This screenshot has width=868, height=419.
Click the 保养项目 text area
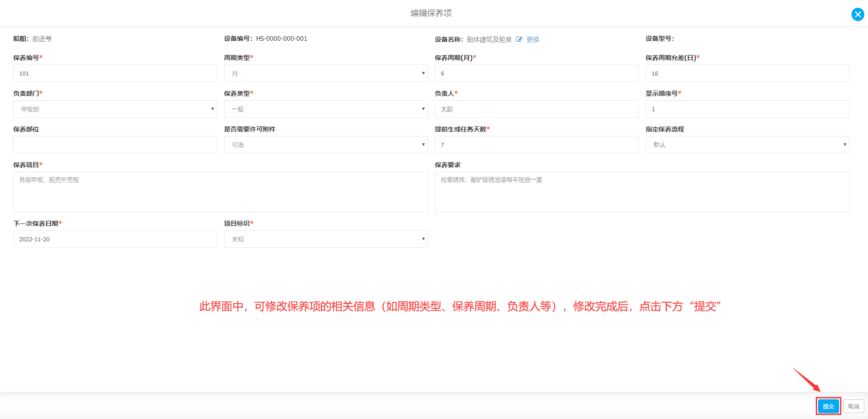tap(220, 192)
